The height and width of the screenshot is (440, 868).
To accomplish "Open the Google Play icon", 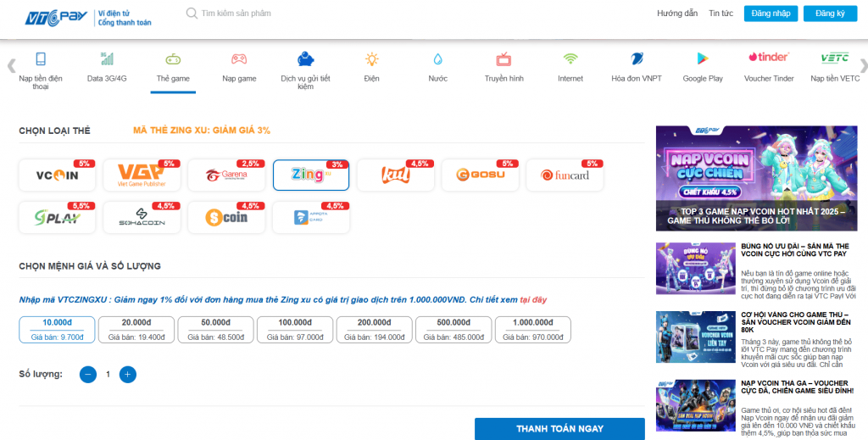I will coord(703,58).
